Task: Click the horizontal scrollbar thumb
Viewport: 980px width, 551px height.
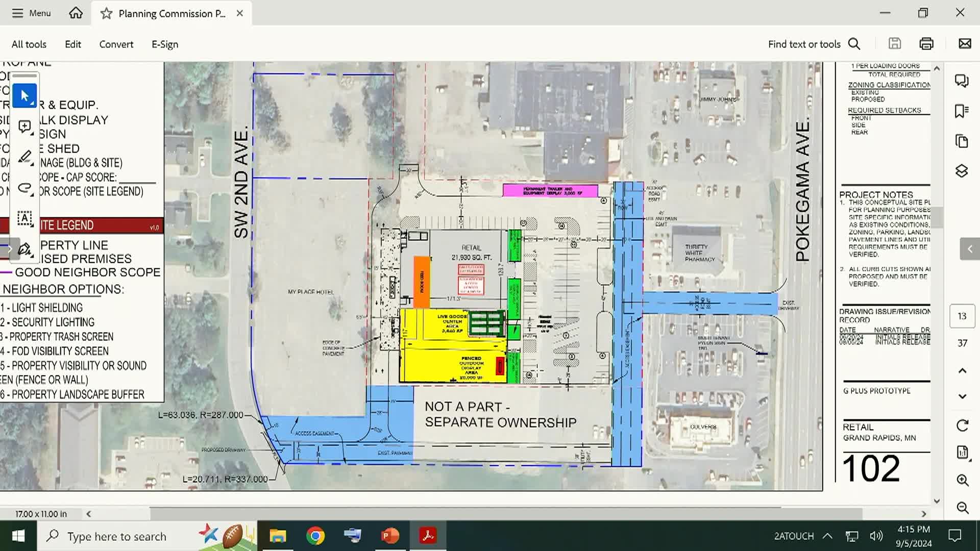Action: [506, 514]
